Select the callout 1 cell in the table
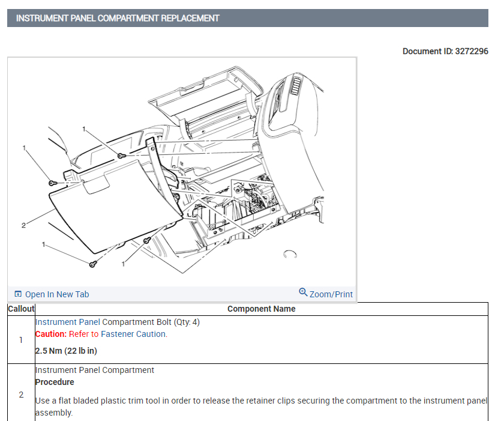This screenshot has height=421, width=504. 21,340
